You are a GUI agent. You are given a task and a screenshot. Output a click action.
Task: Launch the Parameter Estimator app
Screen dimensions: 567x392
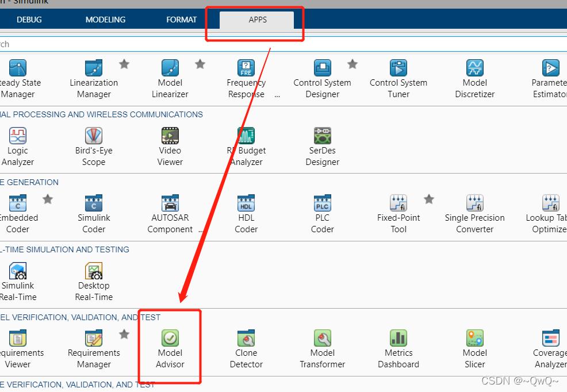pyautogui.click(x=550, y=79)
